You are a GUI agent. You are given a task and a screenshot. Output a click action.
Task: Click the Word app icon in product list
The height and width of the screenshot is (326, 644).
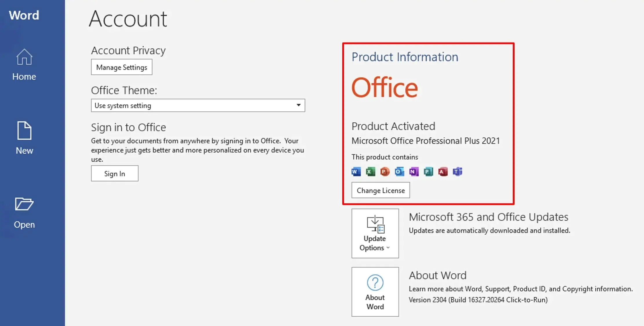coord(356,172)
